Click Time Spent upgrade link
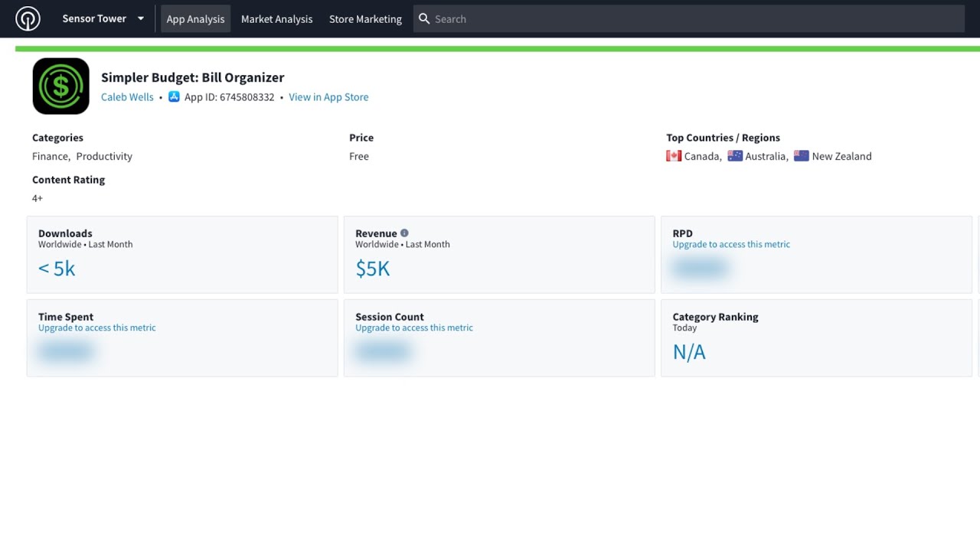The height and width of the screenshot is (551, 980). 97,328
